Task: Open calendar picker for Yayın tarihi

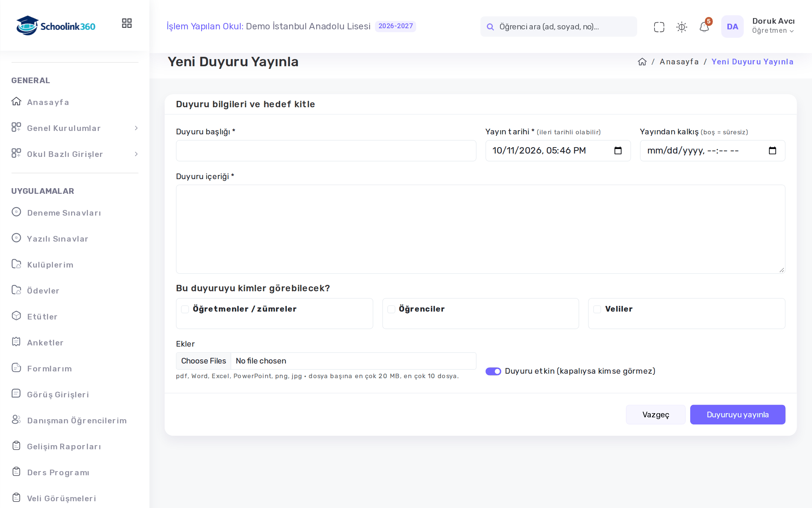Action: [x=618, y=151]
